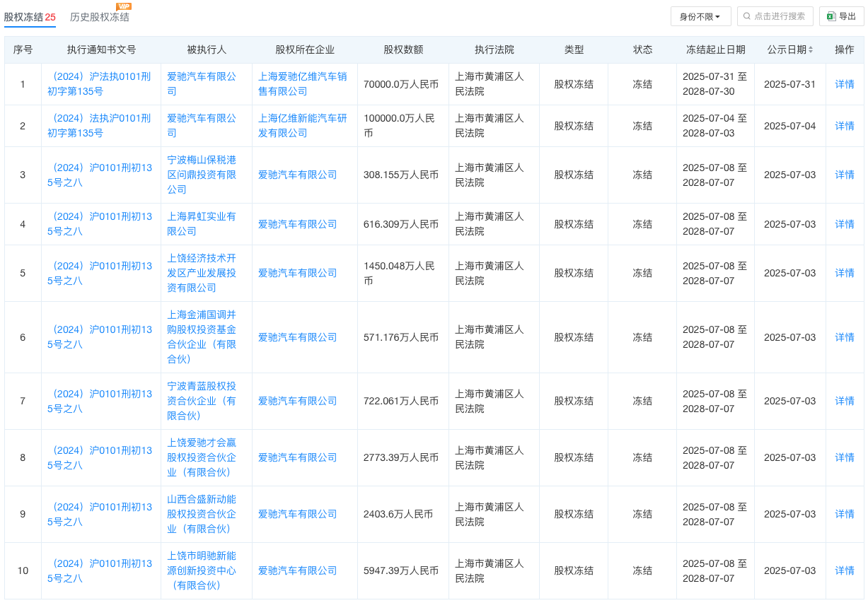Open 山西合盛新动能股权投资合伙企业 link
This screenshot has height=603, width=868.
coord(202,514)
